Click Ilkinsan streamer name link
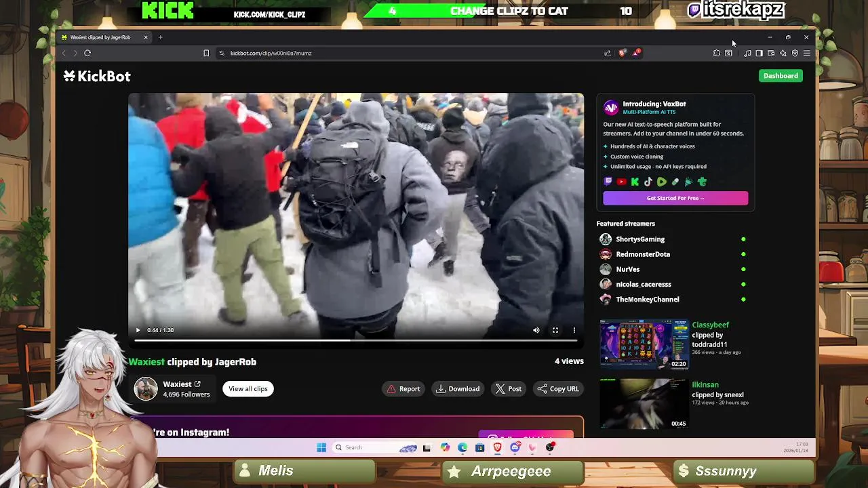This screenshot has height=488, width=868. (705, 385)
